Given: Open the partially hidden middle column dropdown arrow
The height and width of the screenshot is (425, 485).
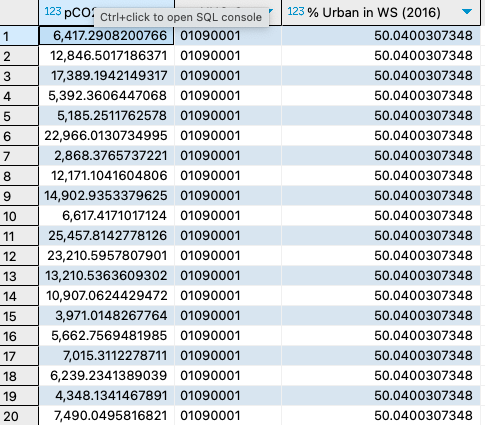Looking at the screenshot, I should click(271, 11).
